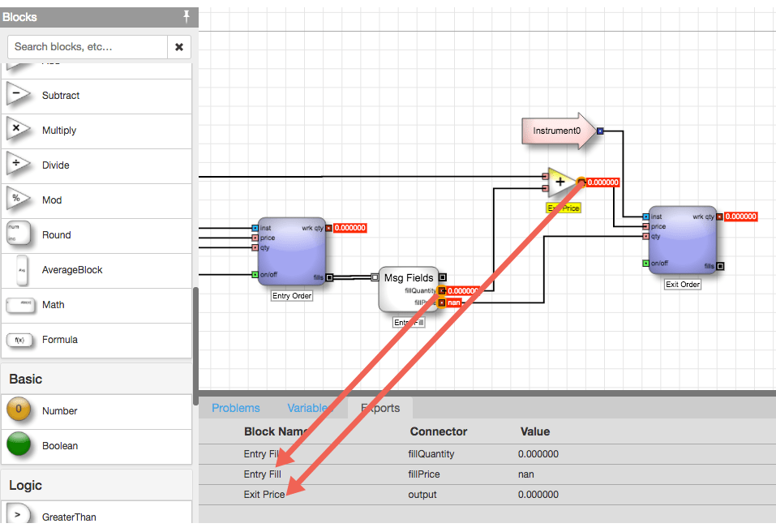The width and height of the screenshot is (776, 532).
Task: Select the Entry Order block
Action: (291, 251)
